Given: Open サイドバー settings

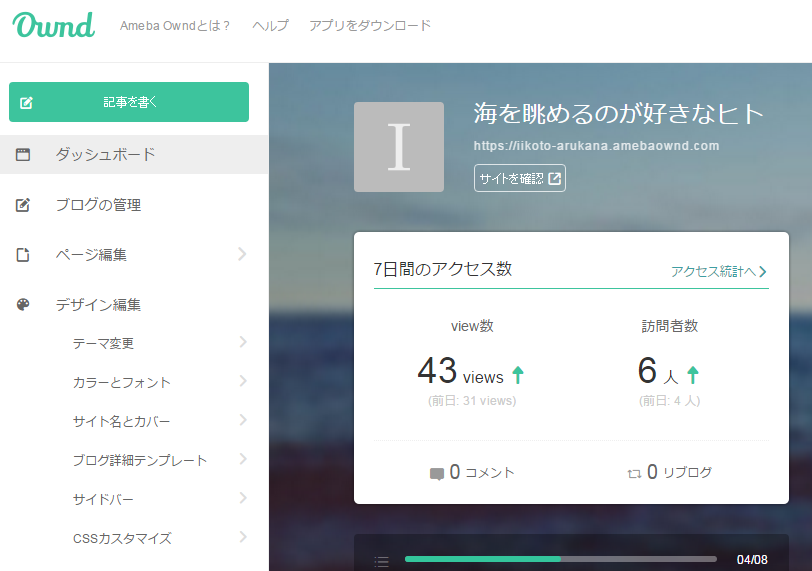Looking at the screenshot, I should pos(103,499).
